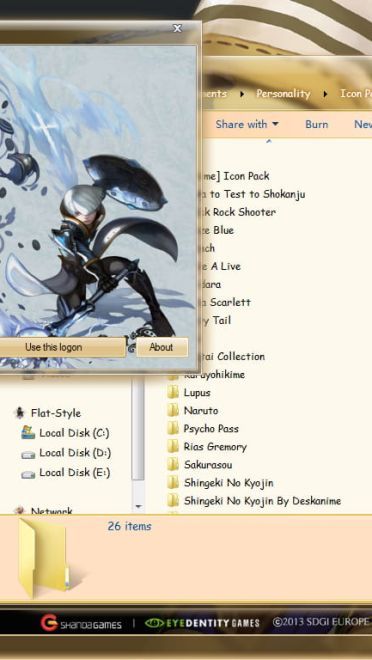Click the "26 items" status text
The height and width of the screenshot is (660, 372).
(x=129, y=526)
